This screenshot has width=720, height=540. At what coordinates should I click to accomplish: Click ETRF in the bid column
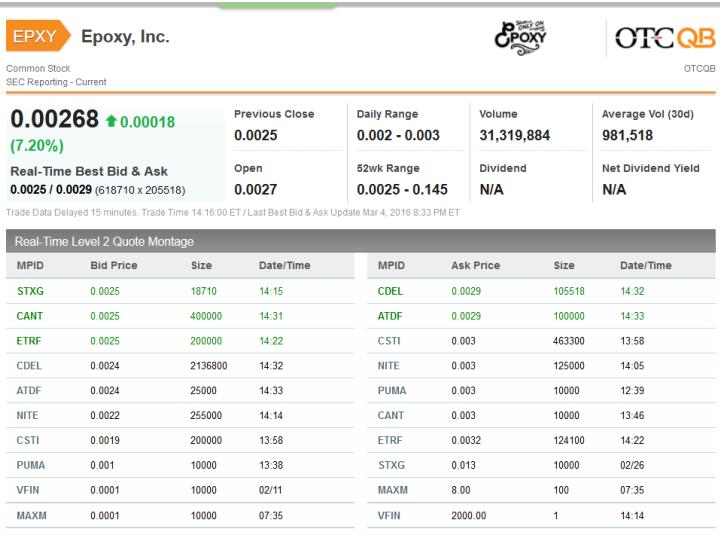[31, 341]
